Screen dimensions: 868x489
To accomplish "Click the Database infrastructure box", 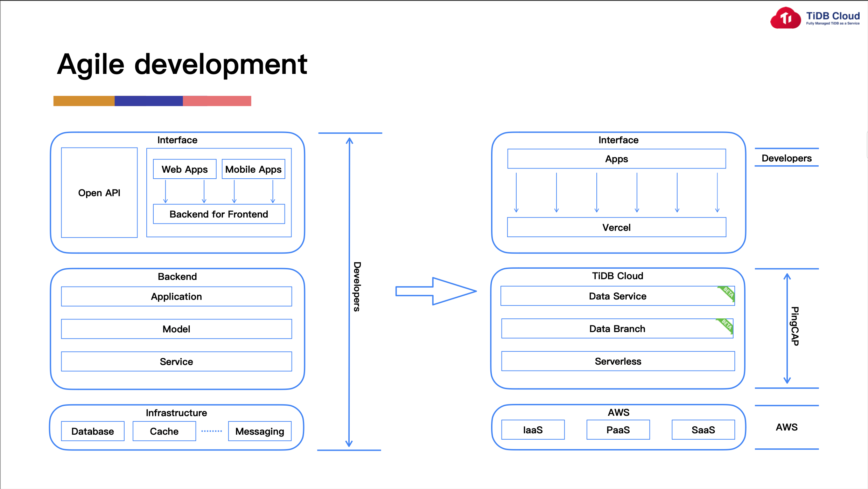I will click(x=93, y=431).
